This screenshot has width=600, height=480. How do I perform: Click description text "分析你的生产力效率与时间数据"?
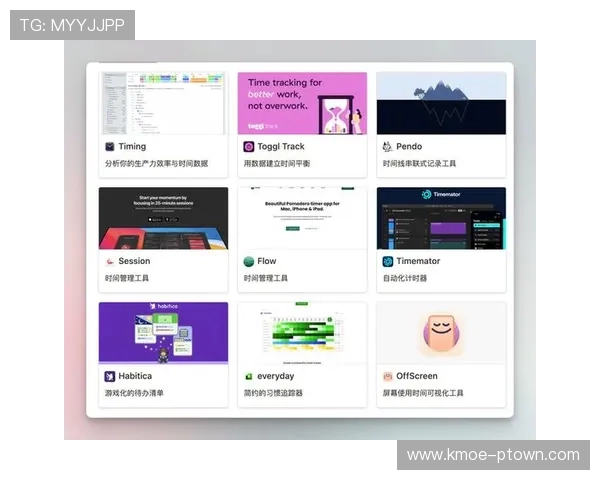pyautogui.click(x=157, y=163)
